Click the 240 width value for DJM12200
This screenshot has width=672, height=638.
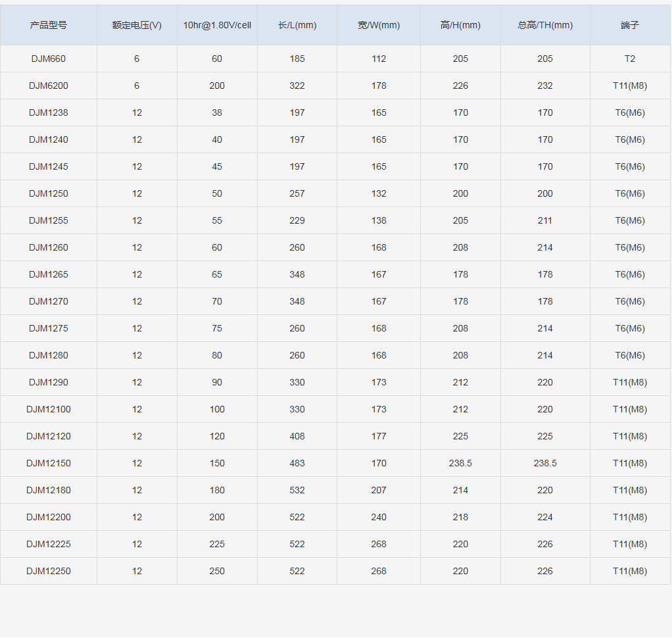pyautogui.click(x=379, y=518)
